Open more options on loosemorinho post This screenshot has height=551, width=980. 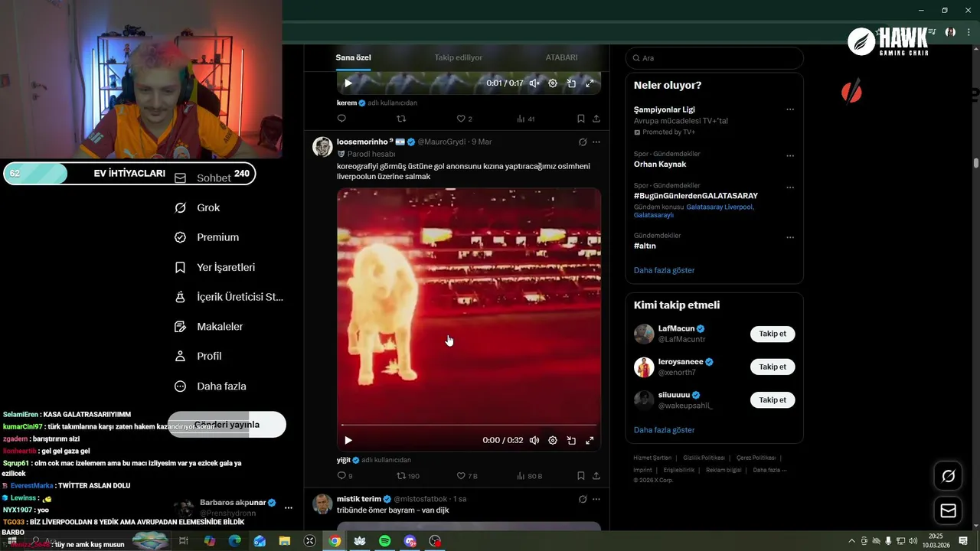pos(596,142)
